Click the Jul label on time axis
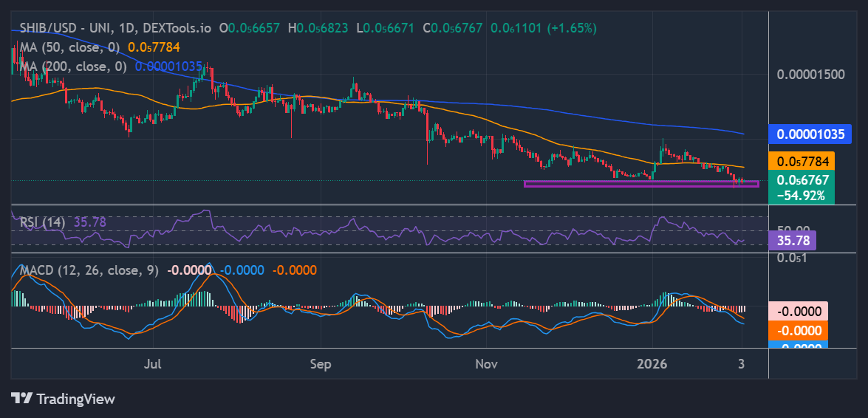 tap(153, 364)
